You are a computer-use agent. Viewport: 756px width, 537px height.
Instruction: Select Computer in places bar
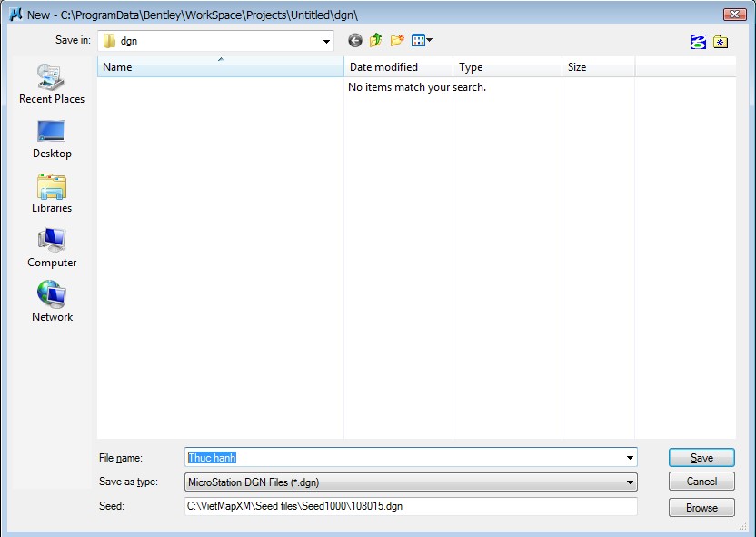click(52, 247)
